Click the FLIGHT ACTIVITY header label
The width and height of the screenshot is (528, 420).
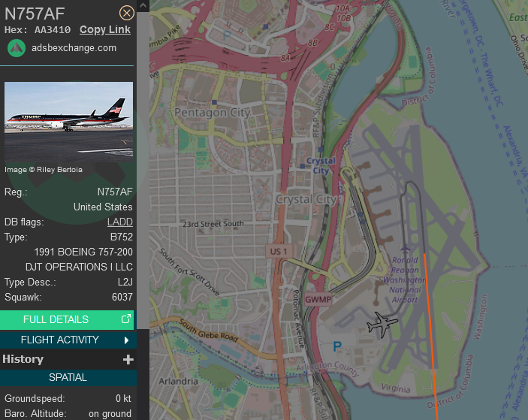click(x=59, y=340)
